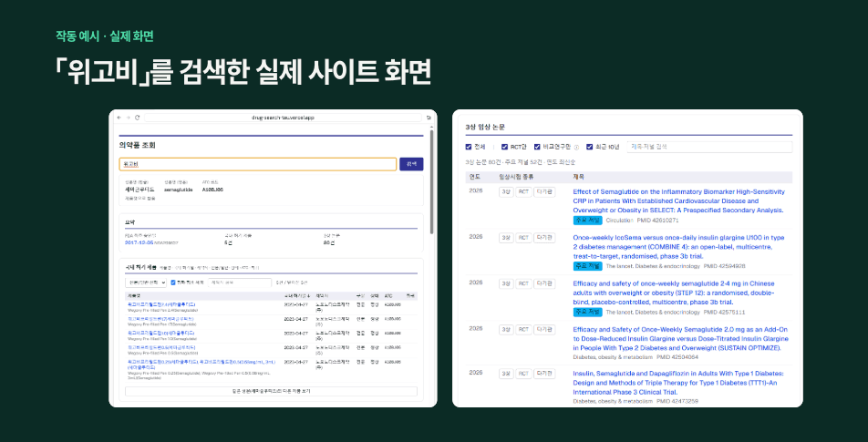Click the 3상 tag in the SELECT paper row
This screenshot has width=868, height=442.
(x=506, y=192)
